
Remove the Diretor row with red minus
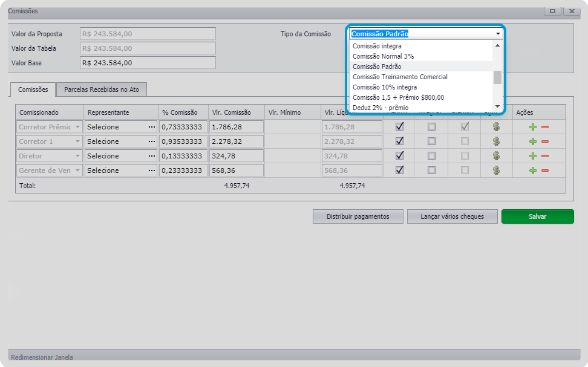[545, 156]
